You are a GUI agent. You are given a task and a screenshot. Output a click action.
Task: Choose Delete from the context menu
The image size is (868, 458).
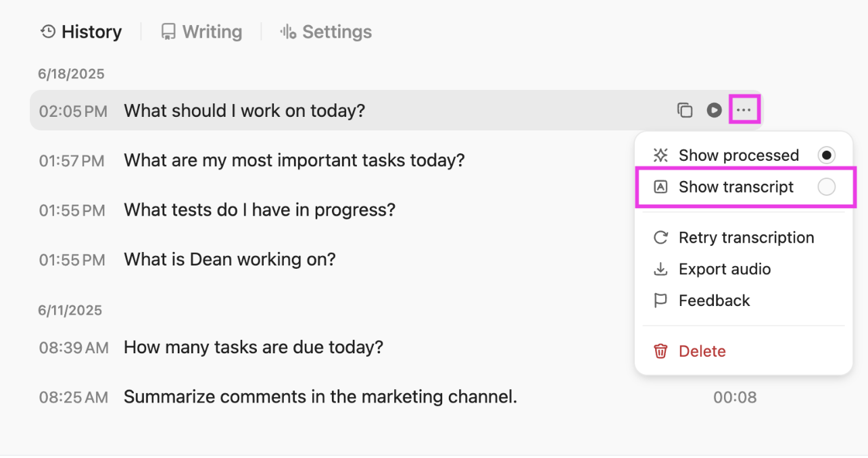[x=702, y=351]
